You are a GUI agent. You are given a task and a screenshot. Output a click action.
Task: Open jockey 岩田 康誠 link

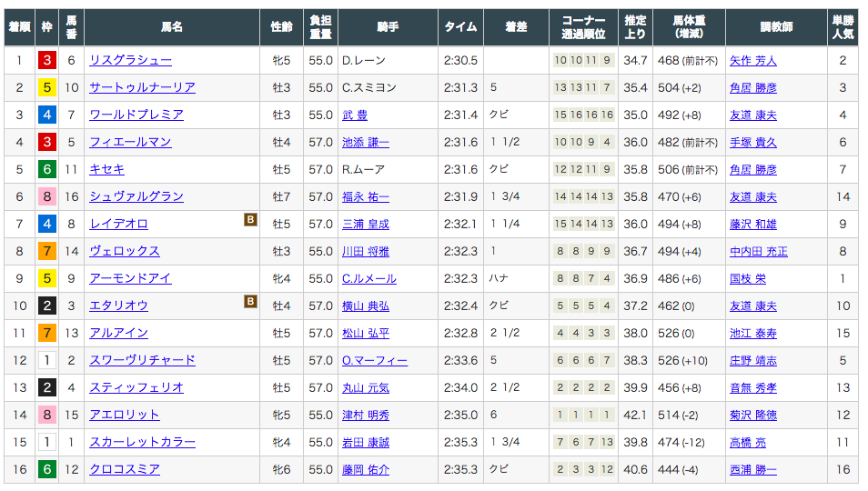[x=366, y=442]
